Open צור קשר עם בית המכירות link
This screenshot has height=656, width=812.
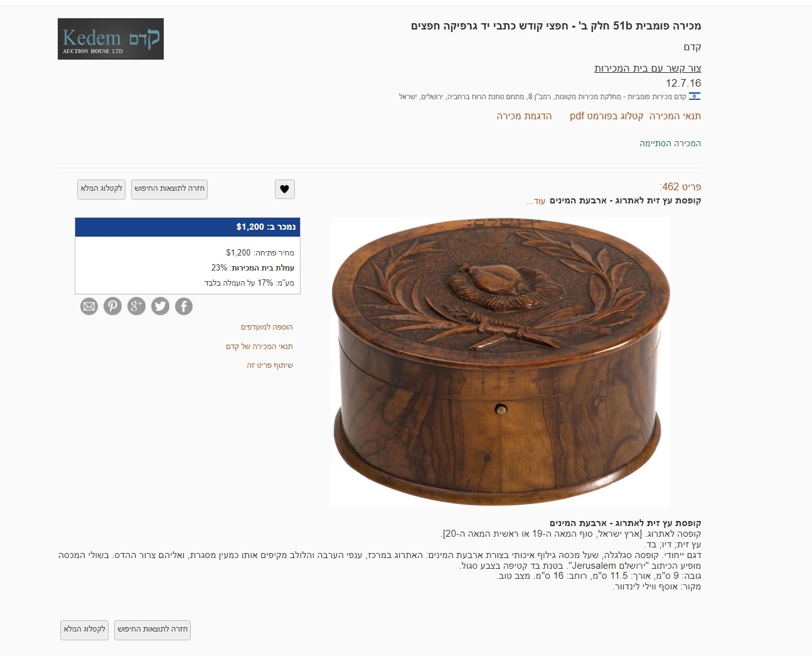click(648, 68)
